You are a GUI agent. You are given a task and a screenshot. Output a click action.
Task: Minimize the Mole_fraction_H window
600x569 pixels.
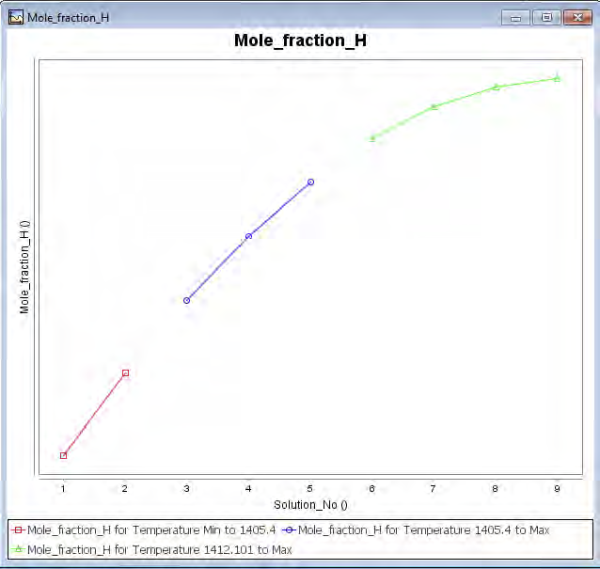(x=515, y=18)
